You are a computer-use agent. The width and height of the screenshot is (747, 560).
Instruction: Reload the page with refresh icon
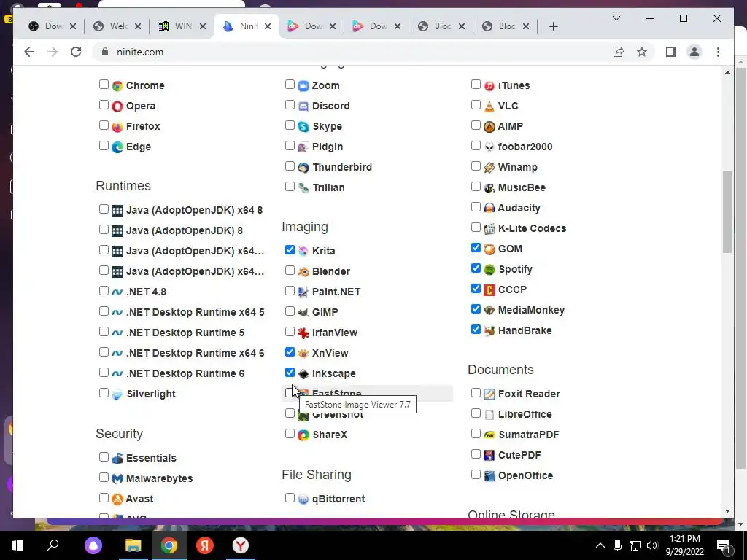pyautogui.click(x=76, y=52)
